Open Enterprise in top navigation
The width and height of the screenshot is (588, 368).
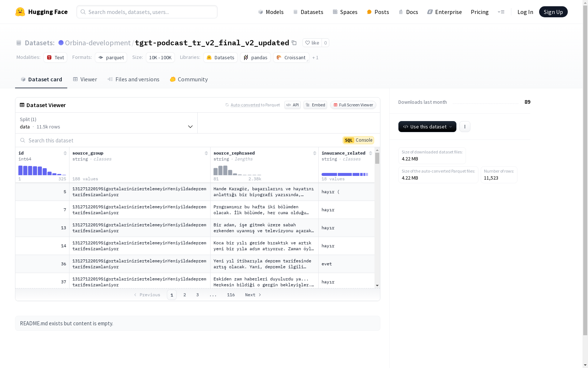(x=444, y=12)
